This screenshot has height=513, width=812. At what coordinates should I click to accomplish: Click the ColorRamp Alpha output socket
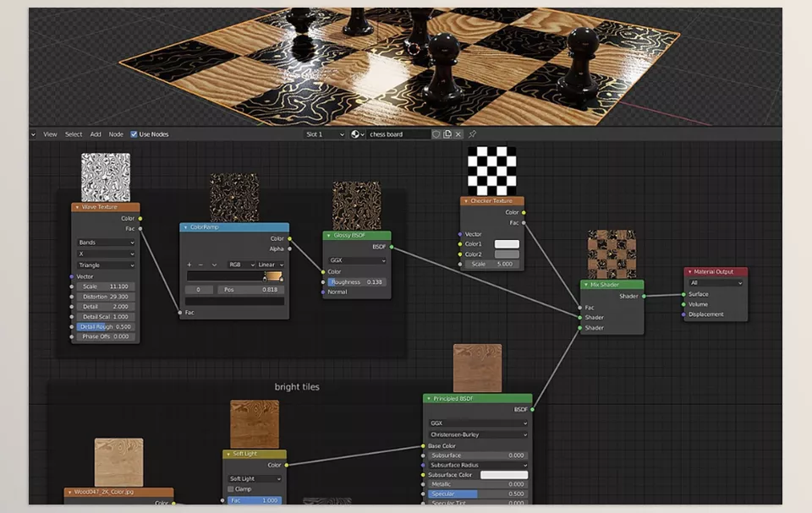coord(289,249)
